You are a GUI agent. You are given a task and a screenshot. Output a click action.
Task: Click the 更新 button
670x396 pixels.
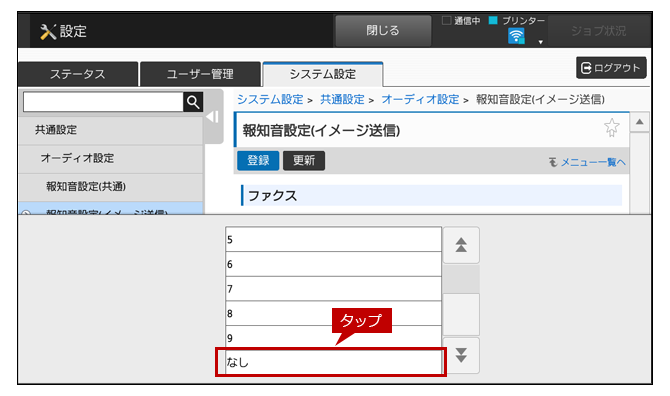304,161
